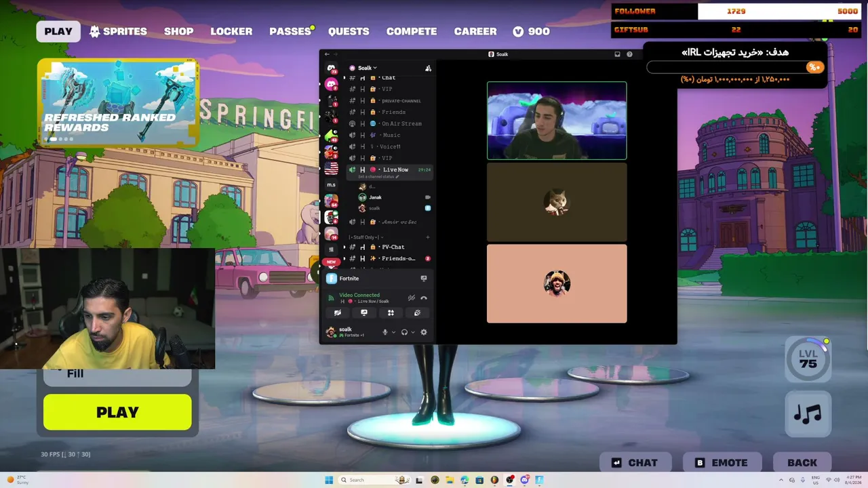Open Discord direct messages home icon

331,68
